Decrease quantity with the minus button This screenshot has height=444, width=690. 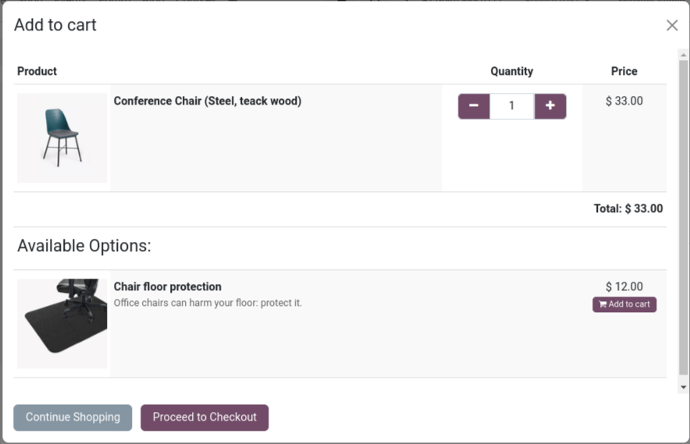point(473,106)
